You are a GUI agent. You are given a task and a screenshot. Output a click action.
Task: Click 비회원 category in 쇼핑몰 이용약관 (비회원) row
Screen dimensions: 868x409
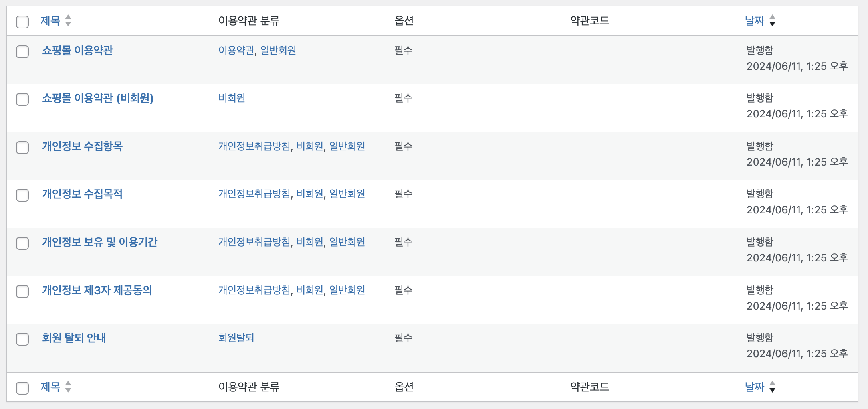232,98
